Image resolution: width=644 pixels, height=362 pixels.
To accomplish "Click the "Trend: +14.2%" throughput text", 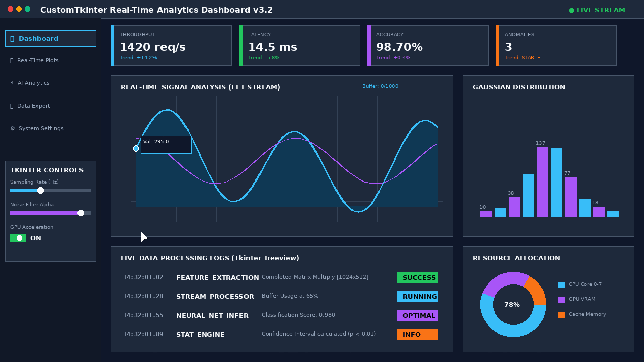I will pyautogui.click(x=138, y=58).
